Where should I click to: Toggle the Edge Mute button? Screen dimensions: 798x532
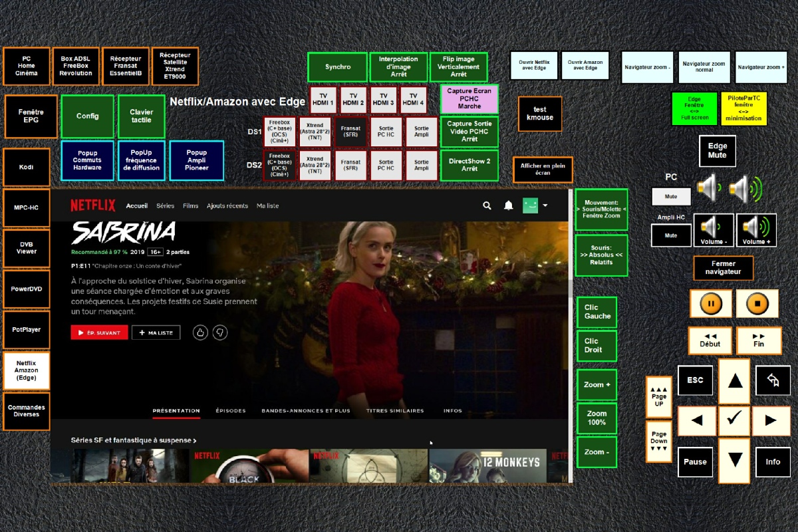coord(718,151)
